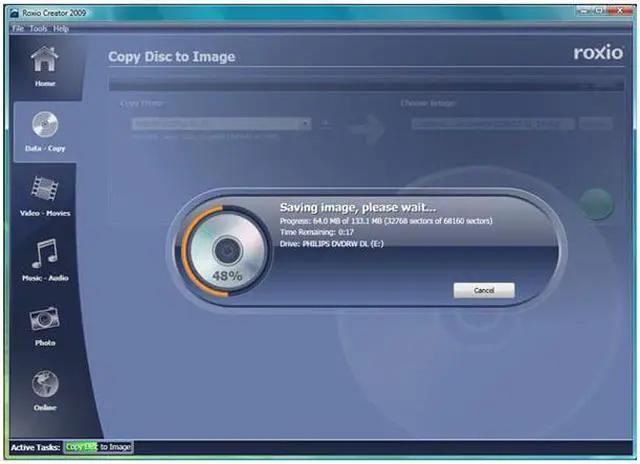The height and width of the screenshot is (464, 640).
Task: Click the spinning disc progress icon
Action: tap(227, 251)
